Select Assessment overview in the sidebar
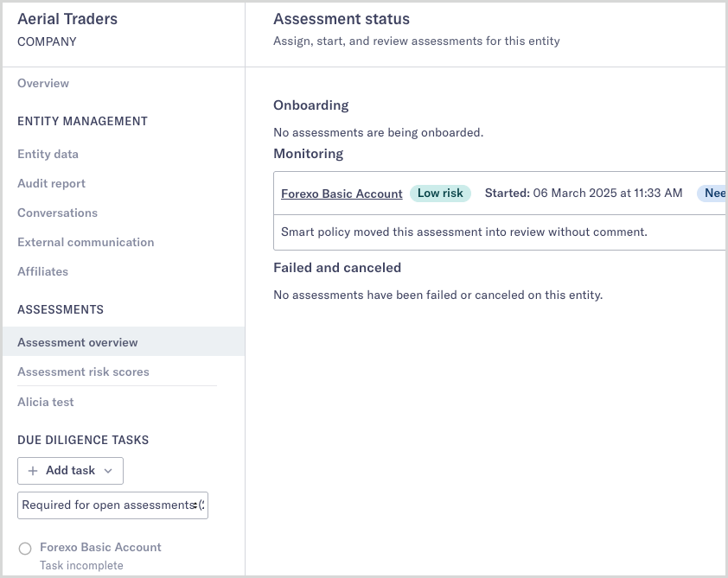The width and height of the screenshot is (728, 578). [x=78, y=342]
